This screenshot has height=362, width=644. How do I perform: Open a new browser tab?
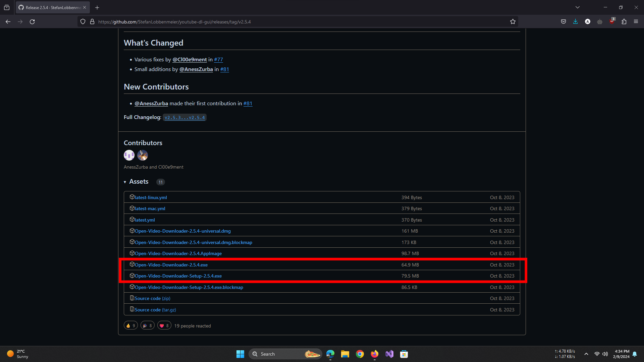(x=97, y=7)
